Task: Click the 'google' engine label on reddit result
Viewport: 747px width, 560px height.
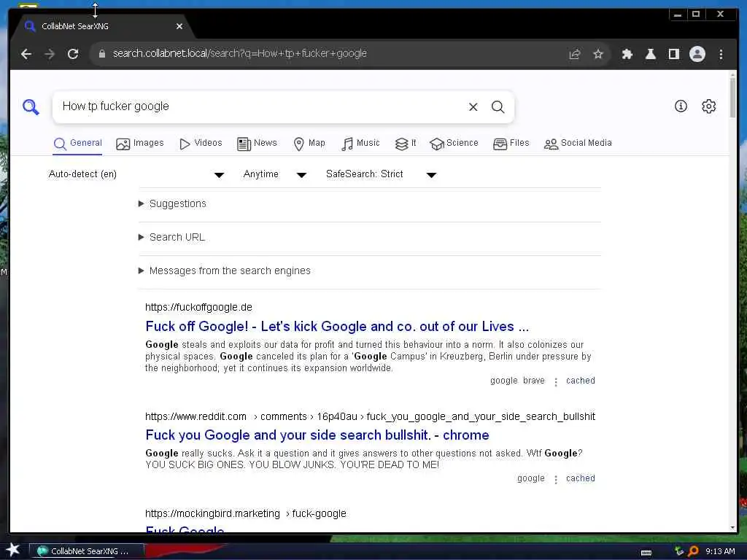Action: (531, 478)
